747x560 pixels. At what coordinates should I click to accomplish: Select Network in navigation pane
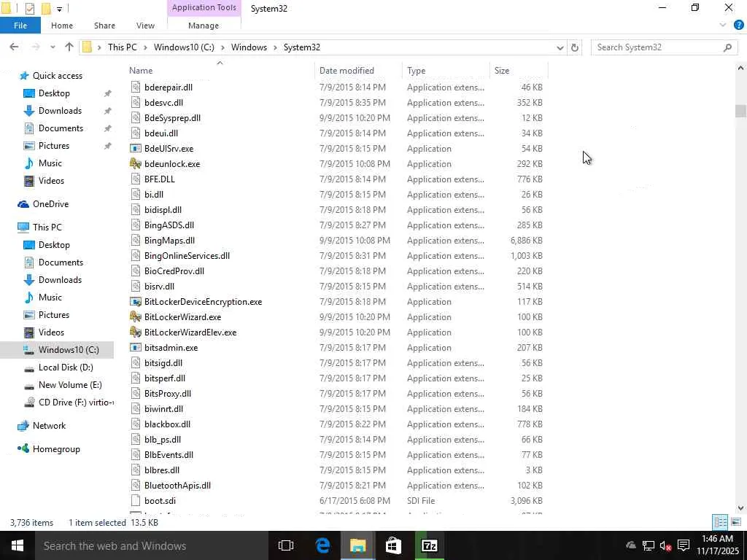coord(49,426)
